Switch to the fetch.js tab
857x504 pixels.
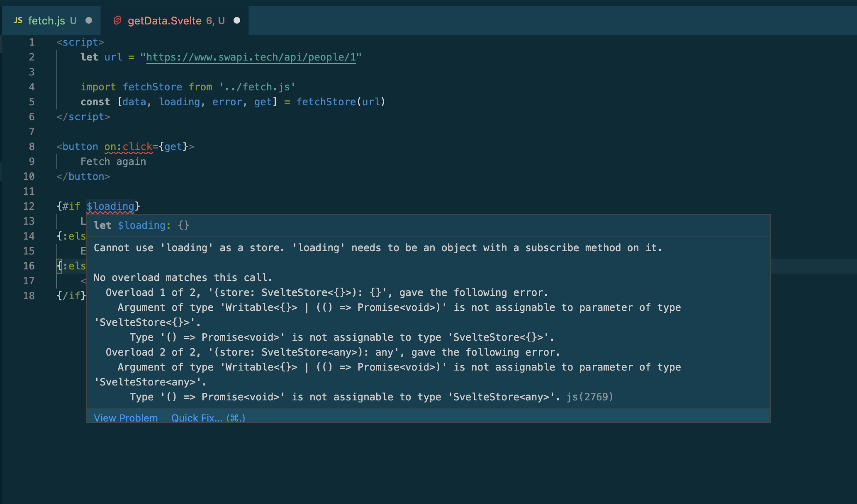[46, 21]
